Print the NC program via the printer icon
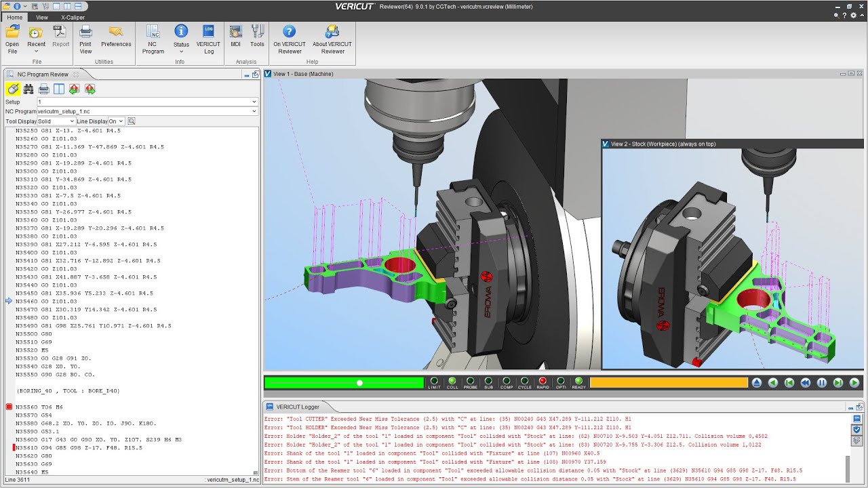This screenshot has height=488, width=868. coord(43,89)
